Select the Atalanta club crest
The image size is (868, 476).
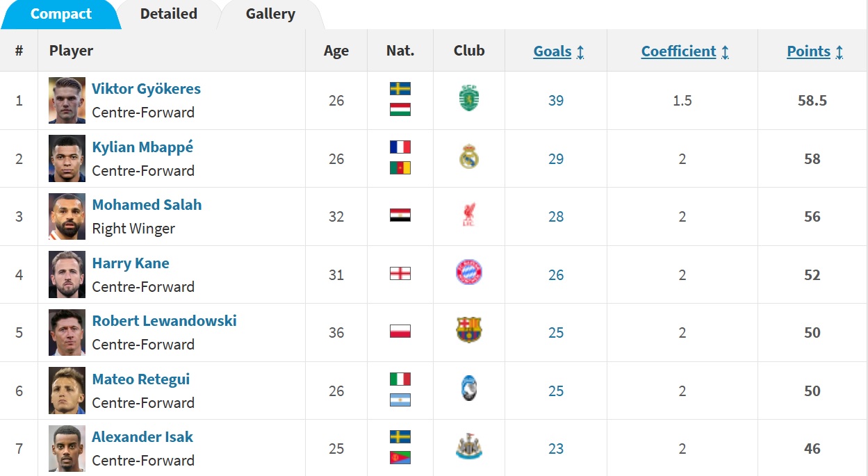click(469, 389)
